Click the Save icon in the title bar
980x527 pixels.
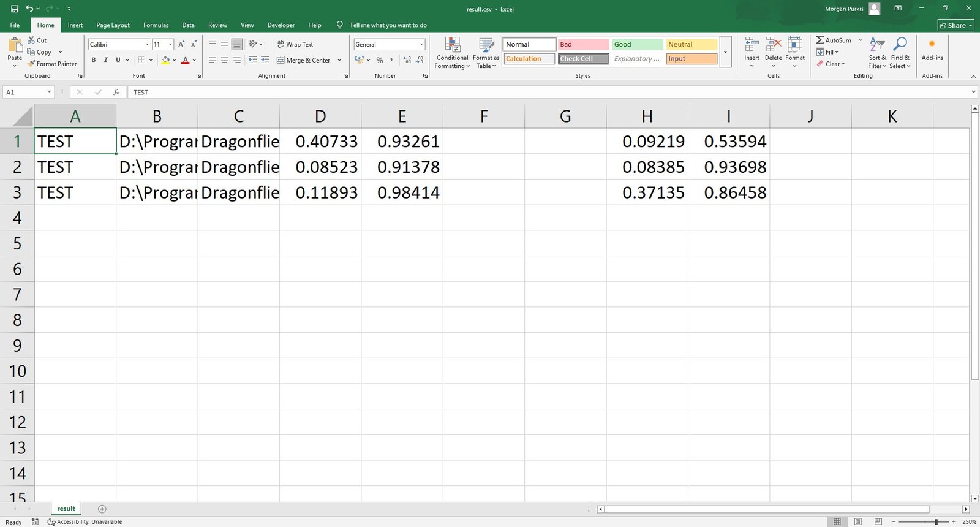[15, 9]
